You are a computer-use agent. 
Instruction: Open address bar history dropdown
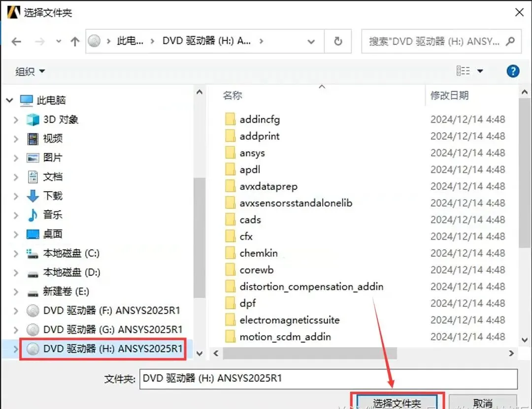click(x=311, y=41)
